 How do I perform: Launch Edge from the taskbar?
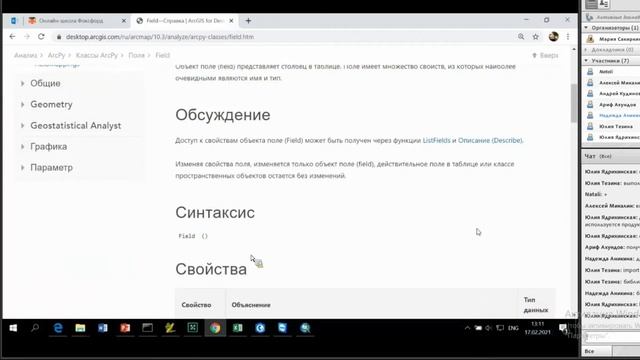tap(58, 328)
